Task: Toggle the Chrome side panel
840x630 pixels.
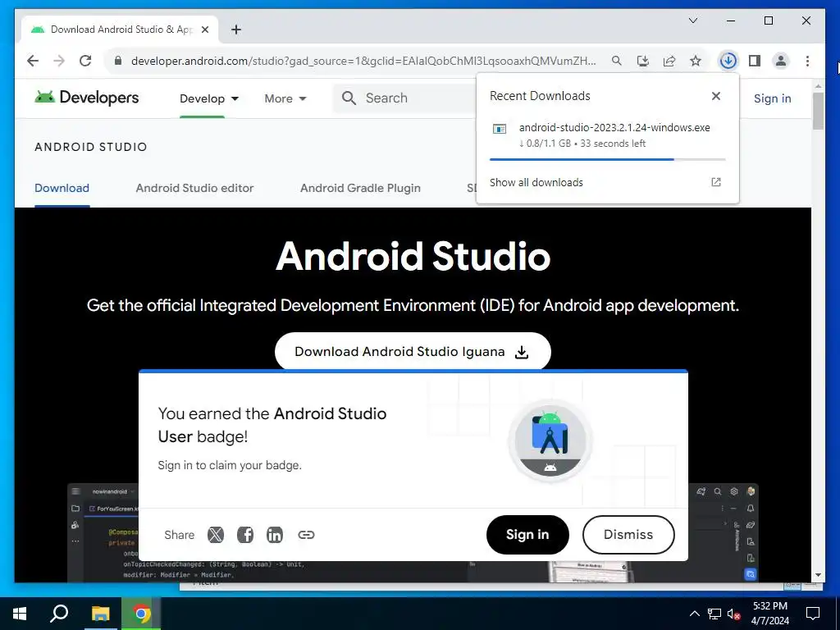Action: pos(755,61)
